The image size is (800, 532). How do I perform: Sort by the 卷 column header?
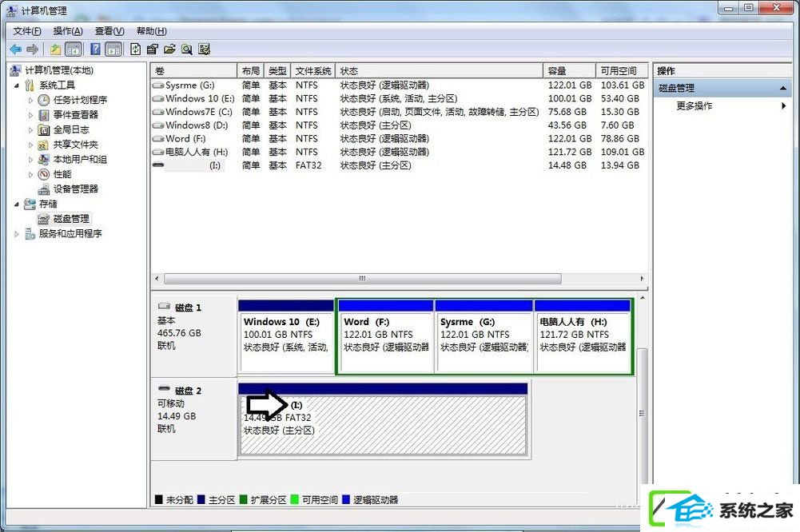pyautogui.click(x=194, y=71)
